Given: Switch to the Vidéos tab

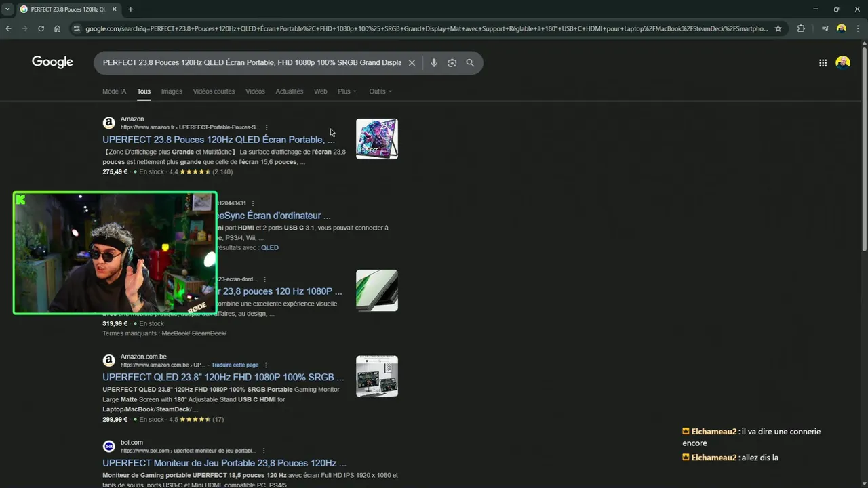Looking at the screenshot, I should click(x=255, y=91).
